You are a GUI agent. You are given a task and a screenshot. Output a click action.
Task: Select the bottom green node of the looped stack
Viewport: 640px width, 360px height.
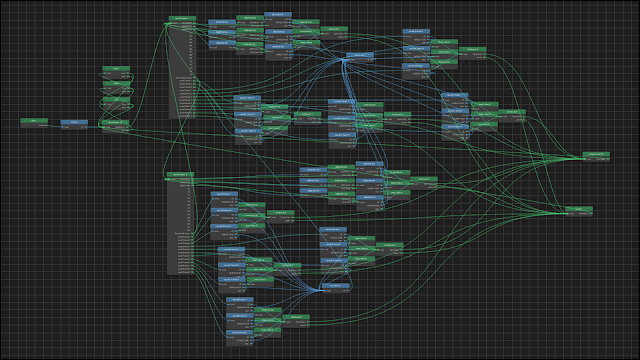coord(116,125)
